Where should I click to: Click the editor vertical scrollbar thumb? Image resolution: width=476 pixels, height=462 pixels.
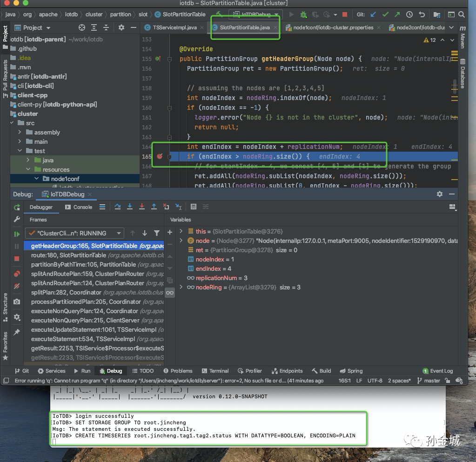pos(455,87)
